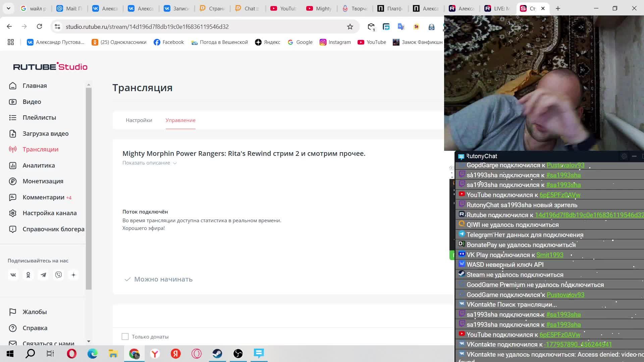Open Монетизация section
This screenshot has height=362, width=644.
point(43,181)
